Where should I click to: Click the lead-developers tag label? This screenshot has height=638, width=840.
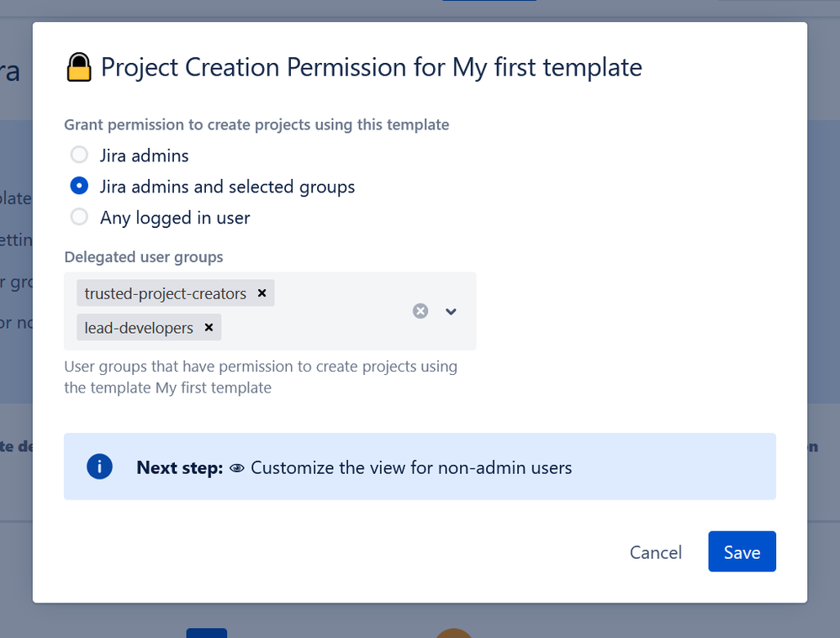click(139, 328)
